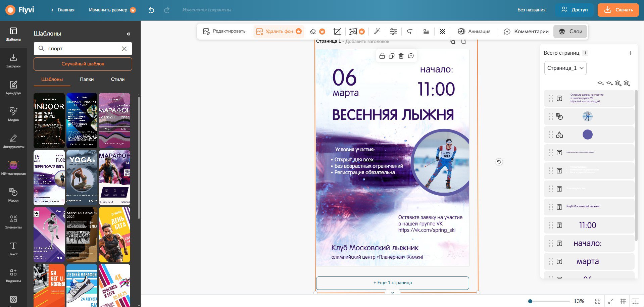
Task: Select the crop tool in toolbar
Action: coord(337,32)
